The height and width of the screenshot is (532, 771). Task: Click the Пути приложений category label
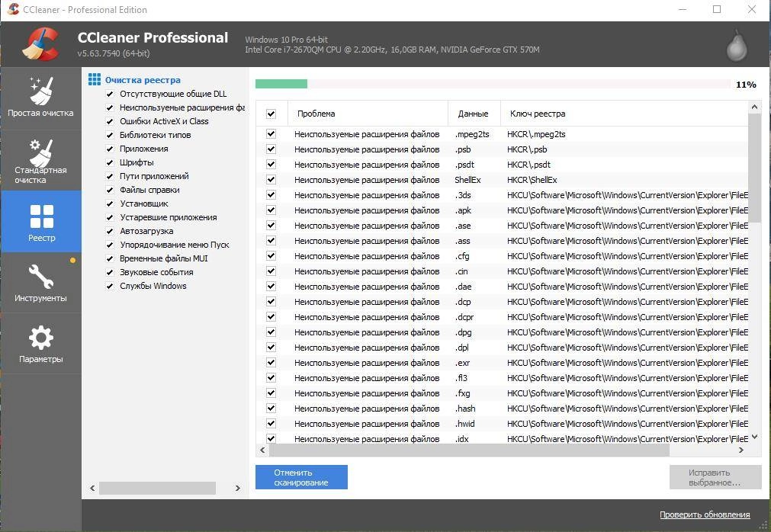[x=154, y=176]
